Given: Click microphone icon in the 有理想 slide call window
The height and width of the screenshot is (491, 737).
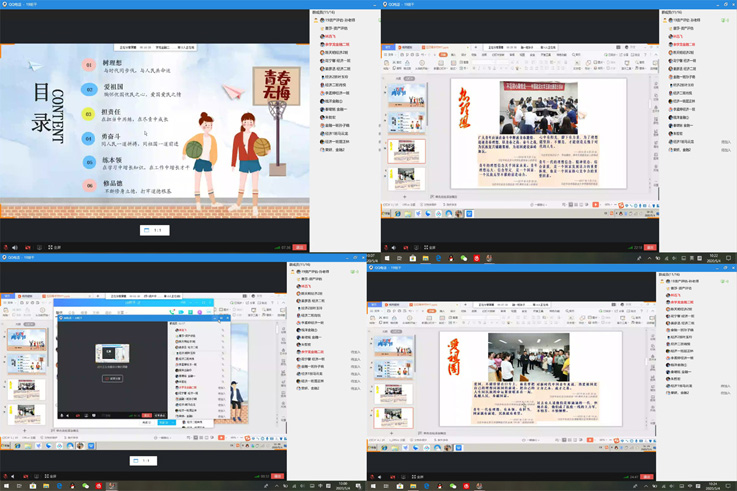Looking at the screenshot, I should 386,247.
